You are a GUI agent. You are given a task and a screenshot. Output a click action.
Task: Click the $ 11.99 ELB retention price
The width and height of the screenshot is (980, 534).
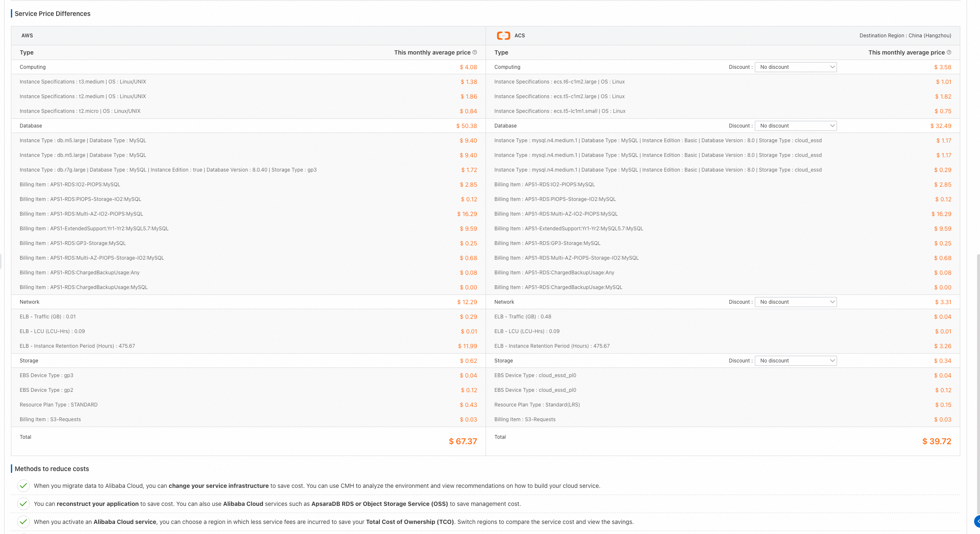pyautogui.click(x=468, y=346)
